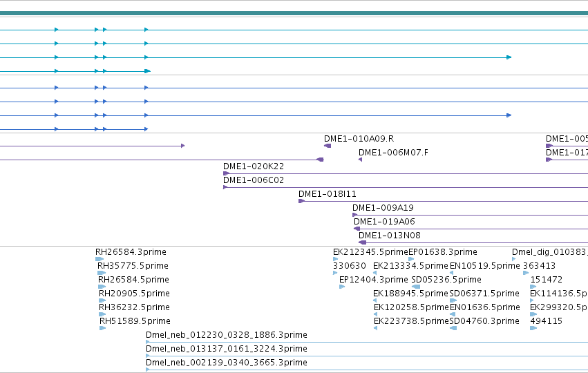Click the glyph under SD04760.3prime
588x373 pixels.
click(x=453, y=328)
